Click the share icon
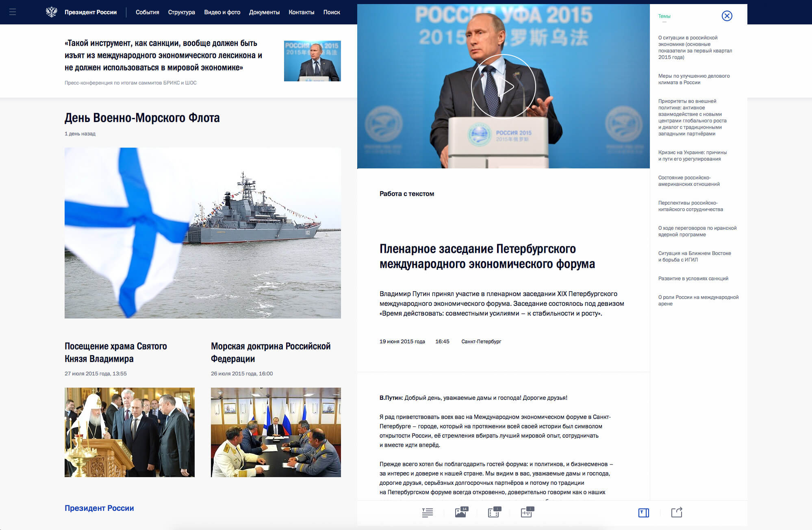The height and width of the screenshot is (530, 812). click(677, 513)
